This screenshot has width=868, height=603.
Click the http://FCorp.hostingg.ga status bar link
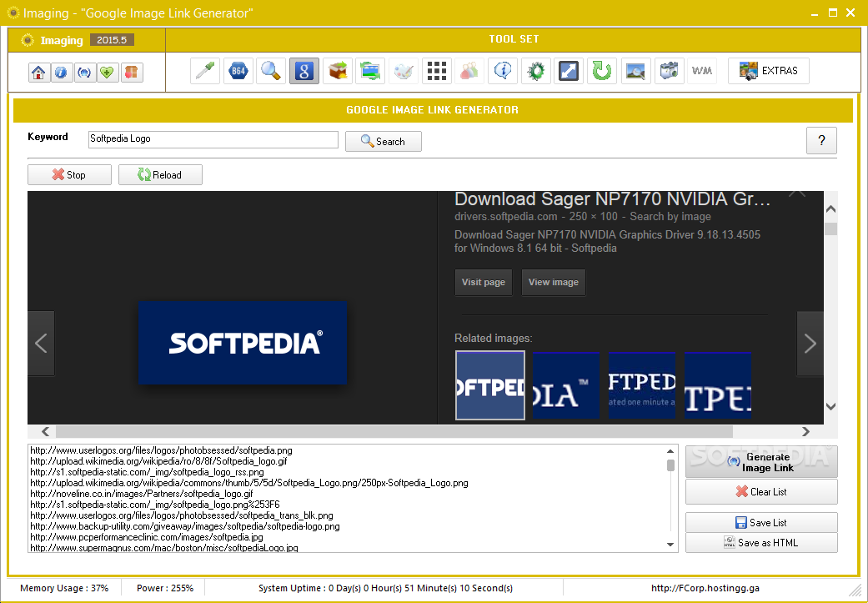click(x=705, y=588)
